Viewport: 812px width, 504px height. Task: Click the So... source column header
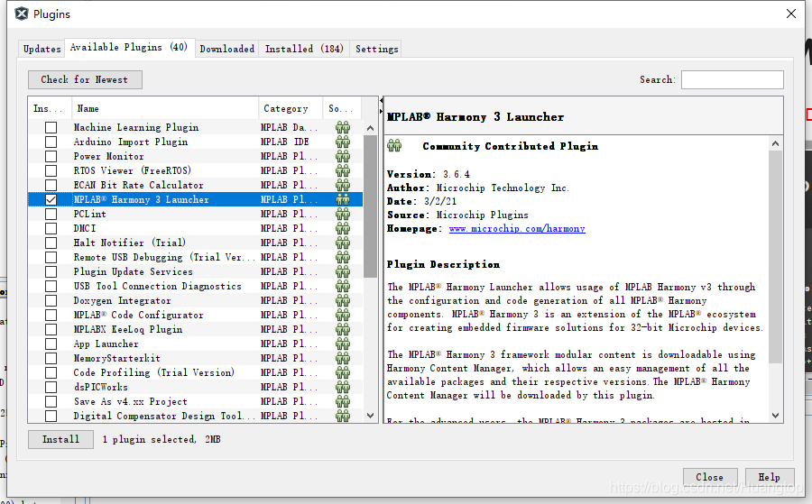(342, 109)
